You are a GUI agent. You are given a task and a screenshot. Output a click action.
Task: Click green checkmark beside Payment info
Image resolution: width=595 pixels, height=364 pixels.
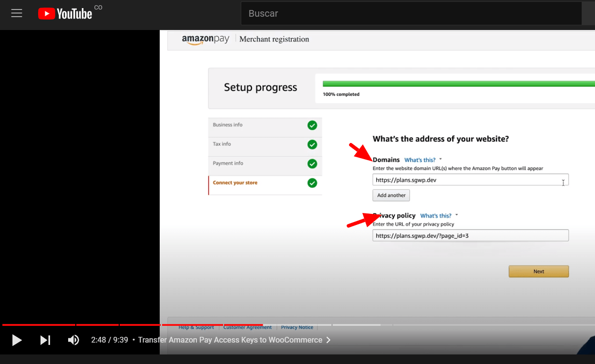click(x=312, y=163)
